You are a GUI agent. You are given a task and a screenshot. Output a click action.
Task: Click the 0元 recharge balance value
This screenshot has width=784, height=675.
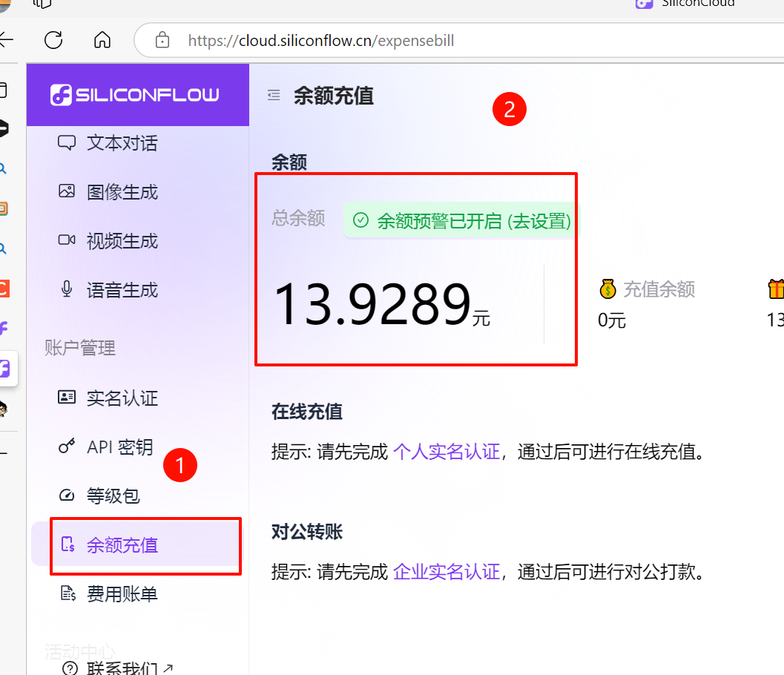tap(611, 320)
